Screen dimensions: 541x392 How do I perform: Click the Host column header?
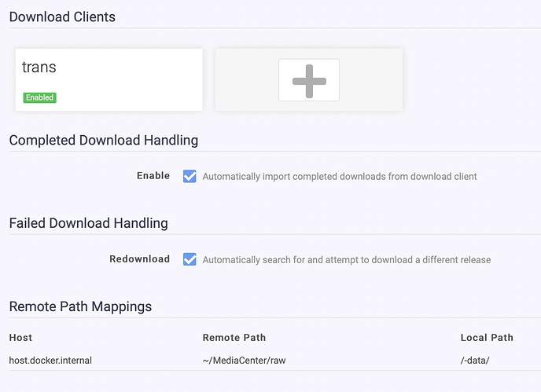20,338
